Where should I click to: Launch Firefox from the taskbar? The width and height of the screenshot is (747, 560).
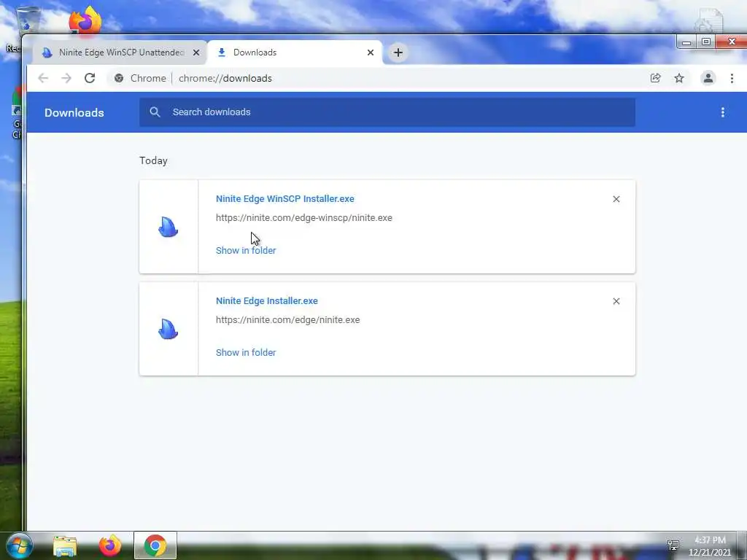pos(110,545)
